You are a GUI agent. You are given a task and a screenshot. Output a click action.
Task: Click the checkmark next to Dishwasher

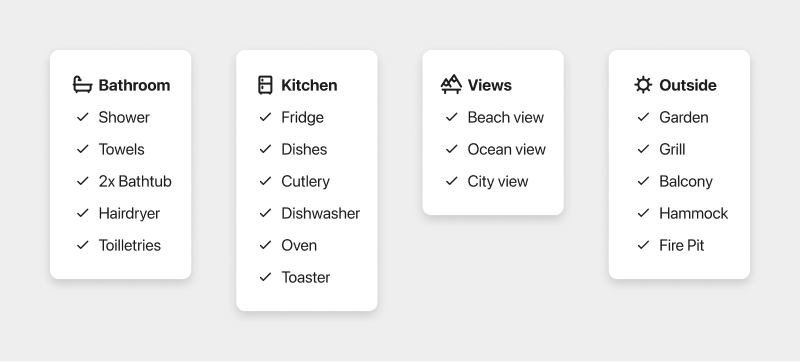[x=265, y=213]
